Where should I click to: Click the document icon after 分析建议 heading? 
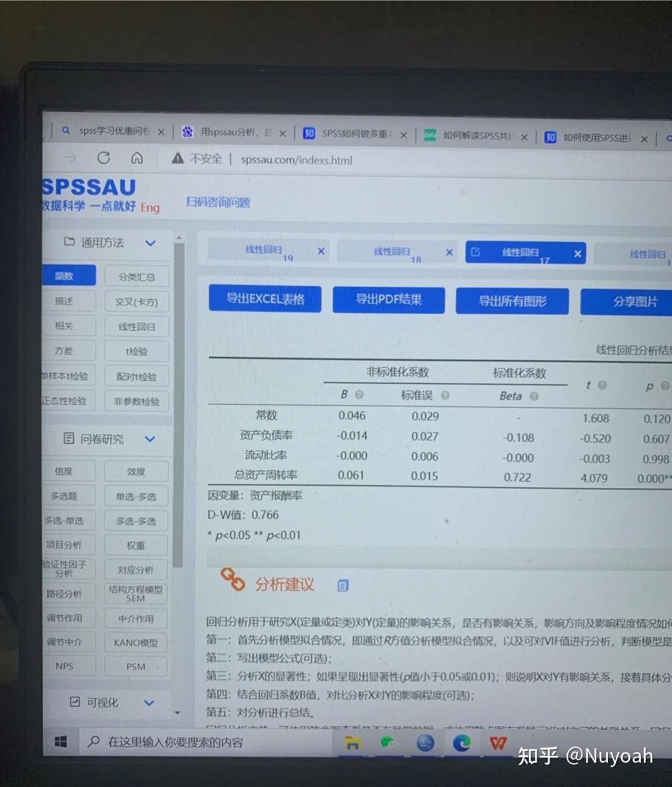[342, 585]
